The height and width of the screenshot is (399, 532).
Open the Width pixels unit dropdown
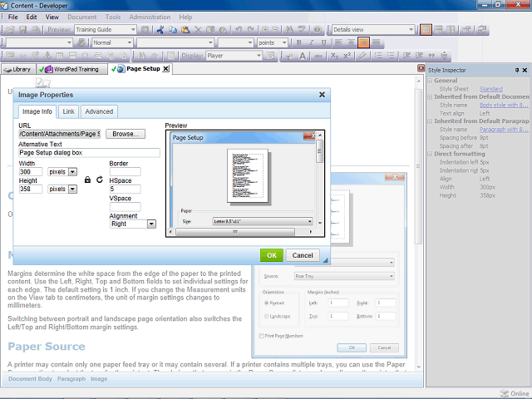pyautogui.click(x=72, y=172)
